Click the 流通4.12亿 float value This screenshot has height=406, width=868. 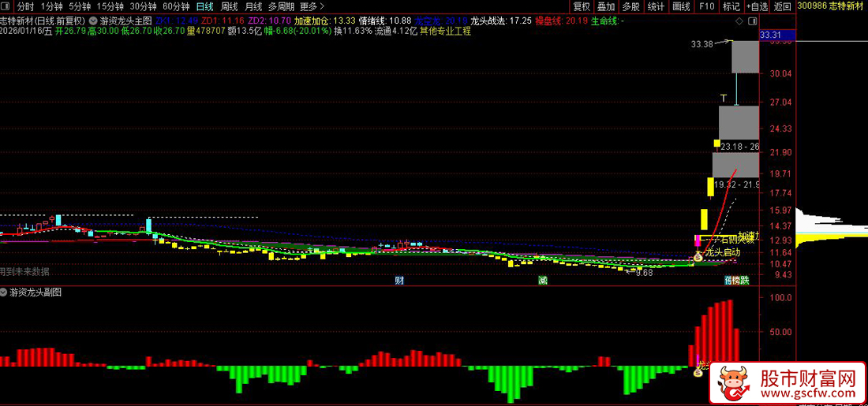[x=396, y=31]
